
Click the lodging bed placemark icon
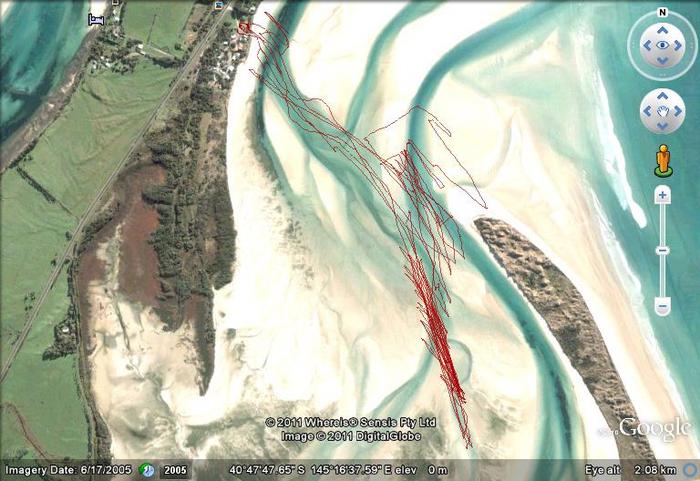pos(96,19)
